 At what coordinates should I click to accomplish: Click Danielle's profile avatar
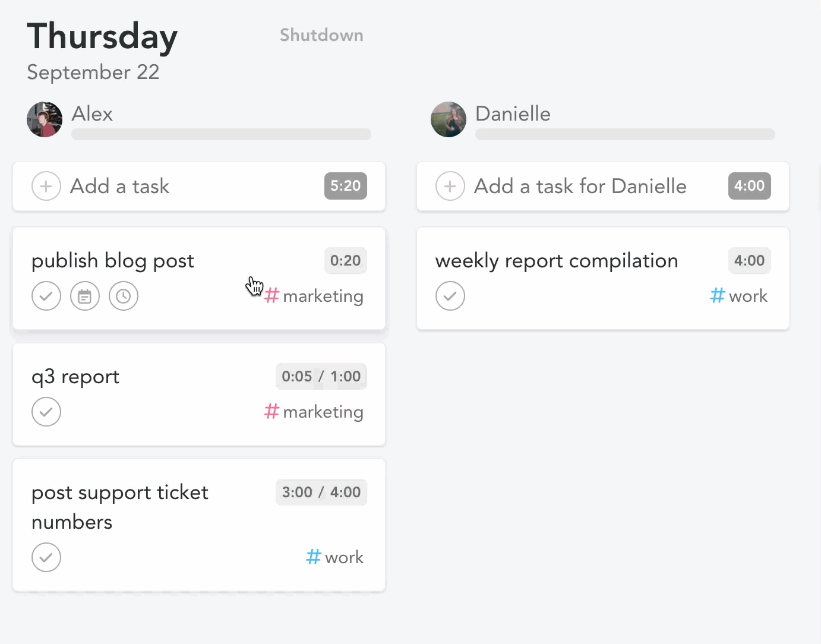pos(449,119)
